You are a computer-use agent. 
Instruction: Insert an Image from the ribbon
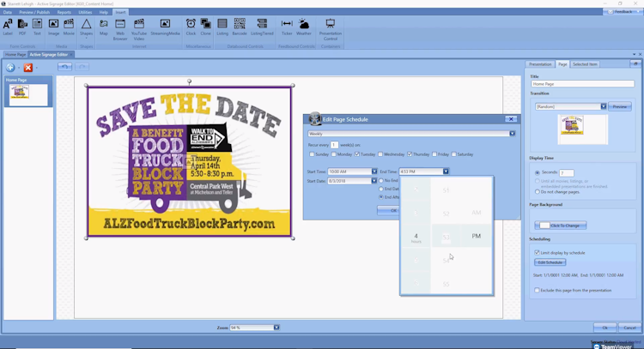[x=53, y=27]
